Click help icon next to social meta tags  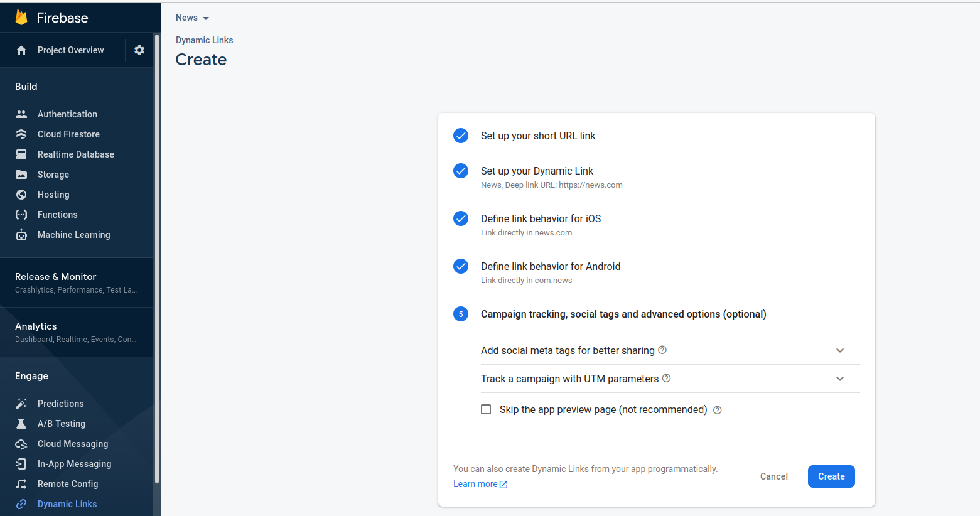(662, 350)
